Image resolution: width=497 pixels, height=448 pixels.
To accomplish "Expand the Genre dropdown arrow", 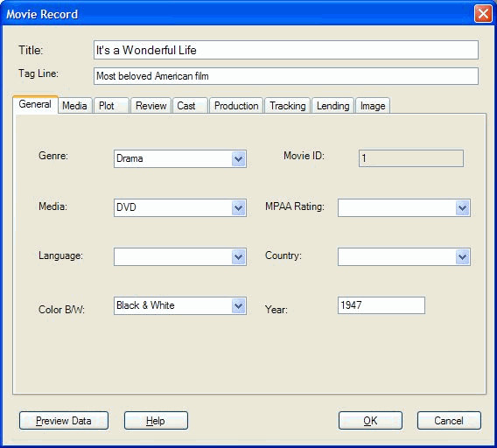I will point(238,159).
